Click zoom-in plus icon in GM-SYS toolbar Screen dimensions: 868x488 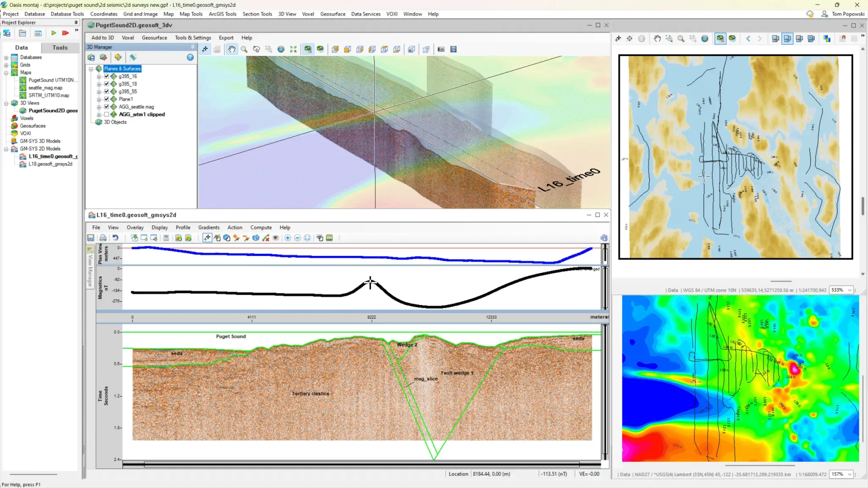pyautogui.click(x=288, y=238)
